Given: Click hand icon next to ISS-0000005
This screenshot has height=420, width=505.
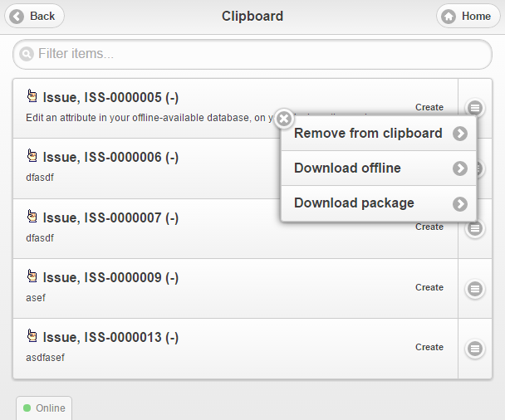Looking at the screenshot, I should 32,95.
